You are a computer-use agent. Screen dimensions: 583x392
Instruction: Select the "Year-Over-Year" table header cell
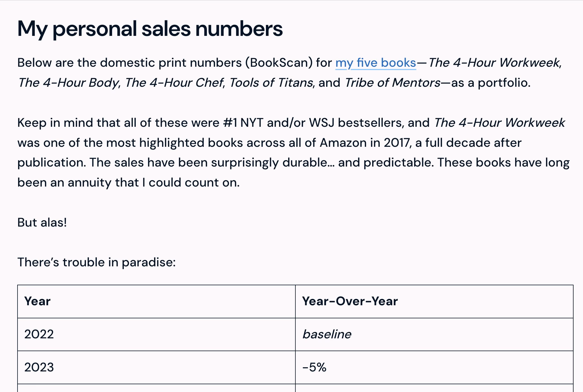pyautogui.click(x=434, y=301)
